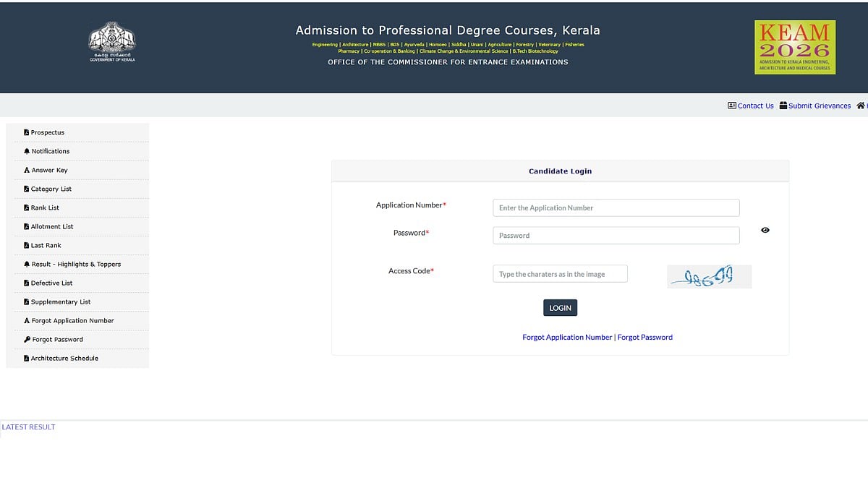Click the Office of the Commissioner text
868x488 pixels.
click(448, 62)
